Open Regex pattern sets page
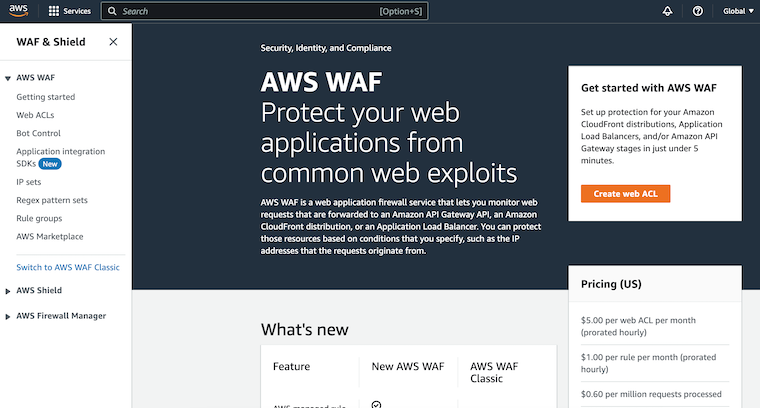 coord(52,200)
